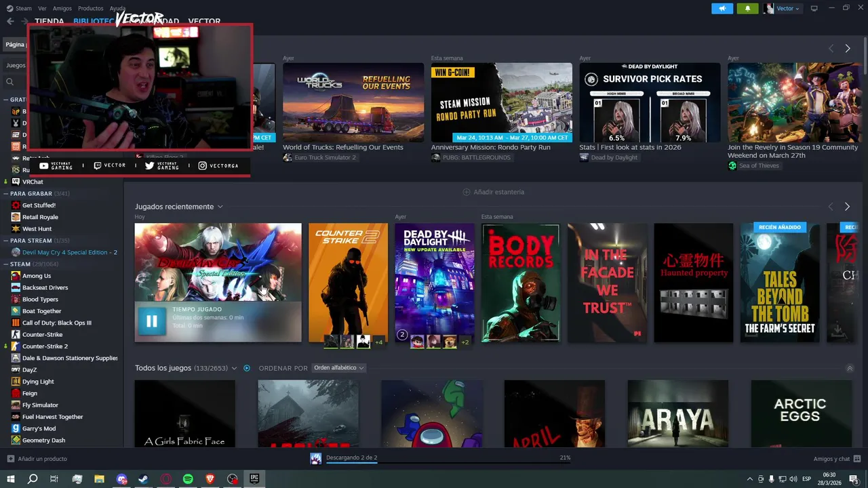Viewport: 868px width, 488px height.
Task: Toggle the ready-to-play filter icon
Action: pos(247,368)
